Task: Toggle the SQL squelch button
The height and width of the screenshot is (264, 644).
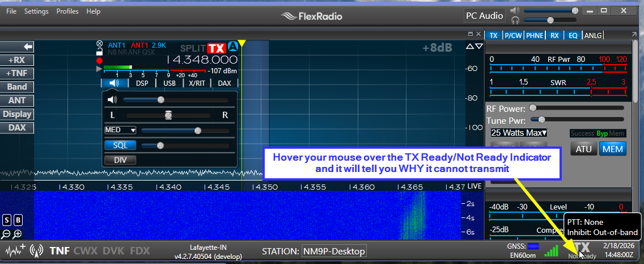Action: coord(120,145)
